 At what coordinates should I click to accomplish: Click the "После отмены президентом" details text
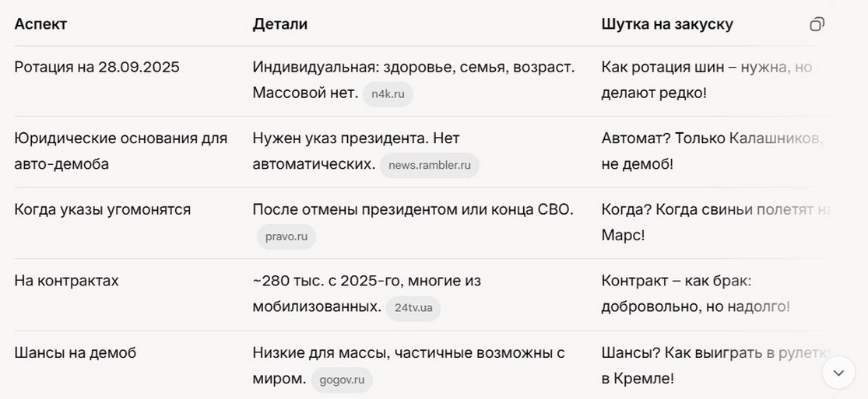[413, 209]
